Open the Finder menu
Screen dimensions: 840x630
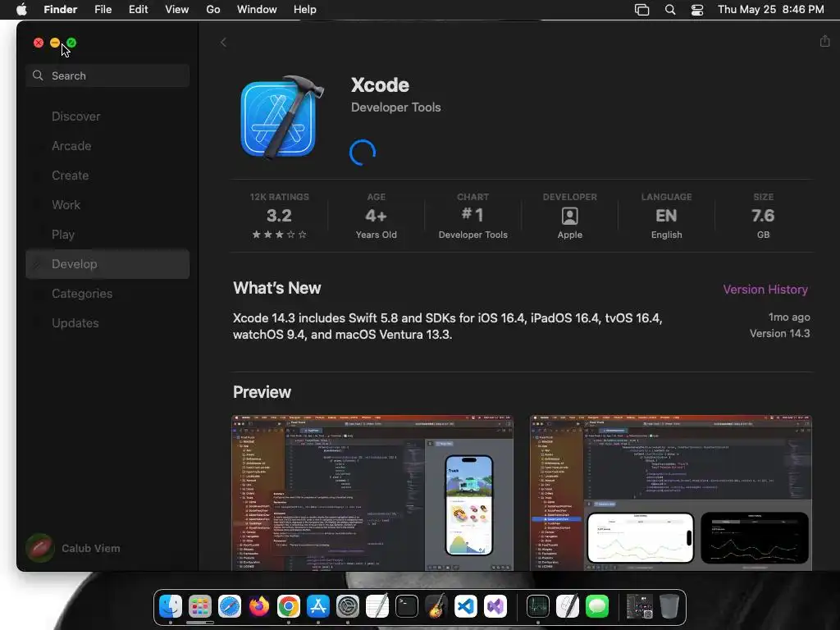coord(61,10)
